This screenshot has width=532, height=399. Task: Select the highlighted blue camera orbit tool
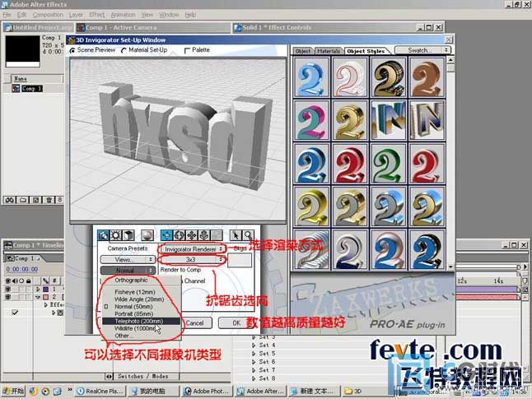click(x=166, y=235)
